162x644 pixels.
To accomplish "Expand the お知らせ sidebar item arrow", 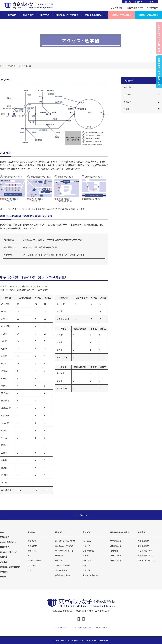I will (x=159, y=95).
